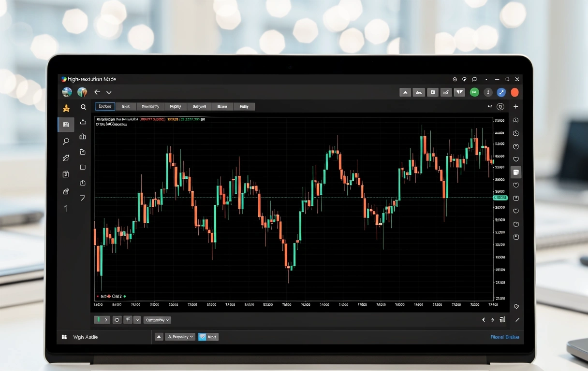Toggle the circle marker tool beside the play control
Viewport: 588px width, 371px height.
tap(117, 320)
